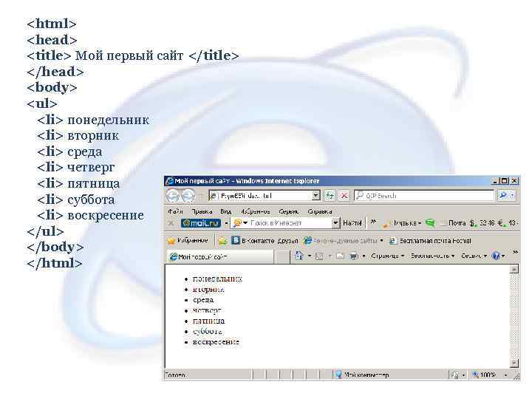Click the list item воскресение in browser
Screen dimensions: 532x399
tap(216, 342)
